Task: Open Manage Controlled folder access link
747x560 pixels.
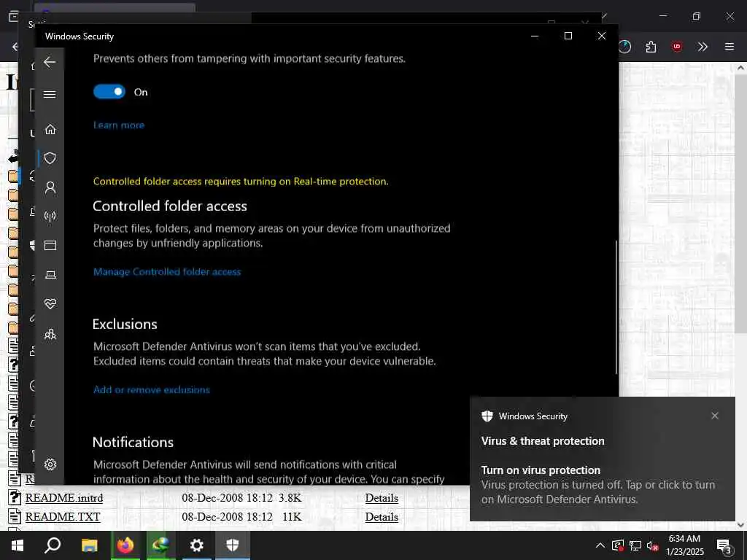Action: 167,272
